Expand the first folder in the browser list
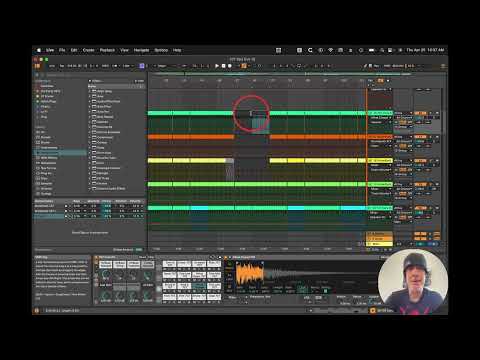480x360 pixels. [x=90, y=91]
